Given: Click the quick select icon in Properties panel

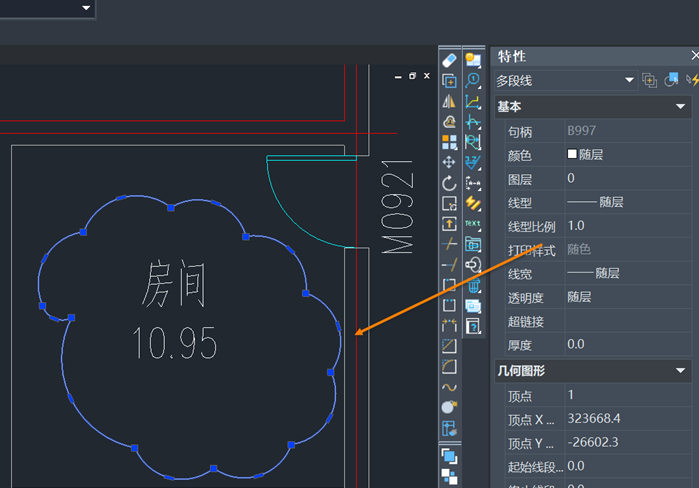Looking at the screenshot, I should click(x=692, y=80).
